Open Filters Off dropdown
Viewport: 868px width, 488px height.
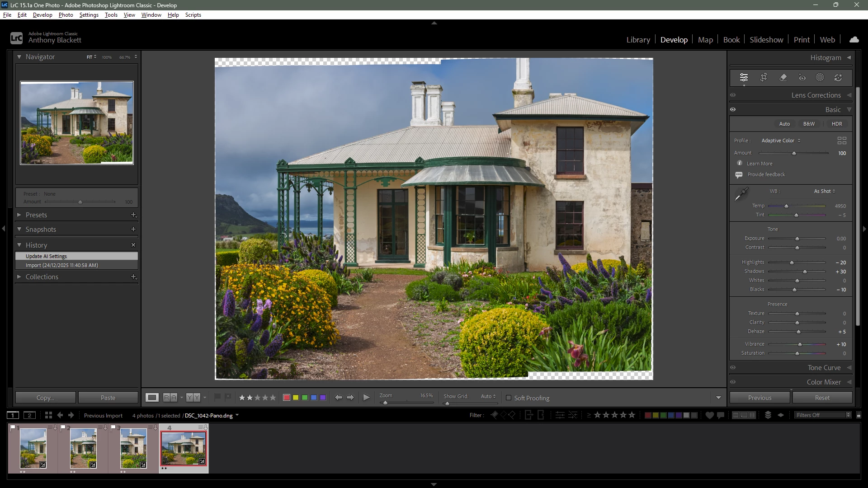[x=823, y=415]
